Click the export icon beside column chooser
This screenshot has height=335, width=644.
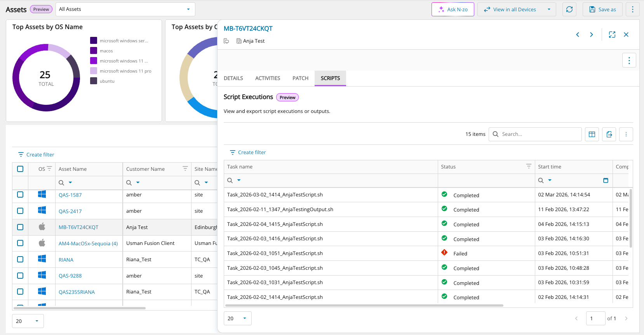pos(609,134)
